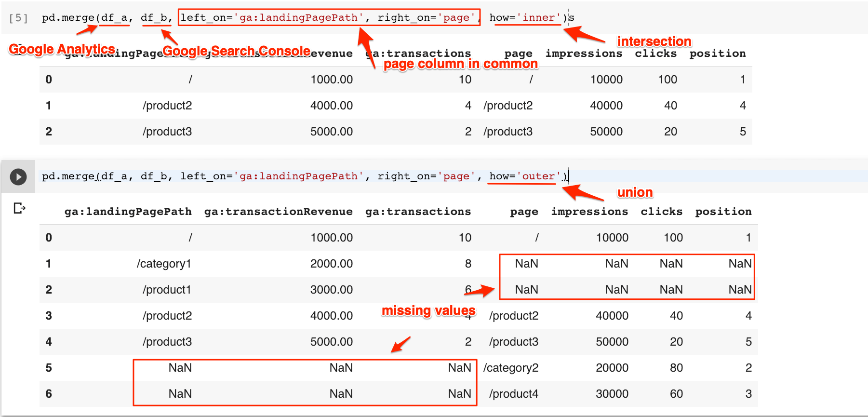Click 8 transactions in the /category1 row
Viewport: 868px width, 417px height.
click(468, 264)
